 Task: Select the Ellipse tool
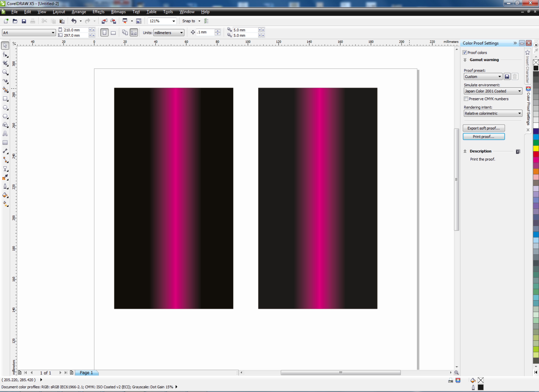(5, 107)
